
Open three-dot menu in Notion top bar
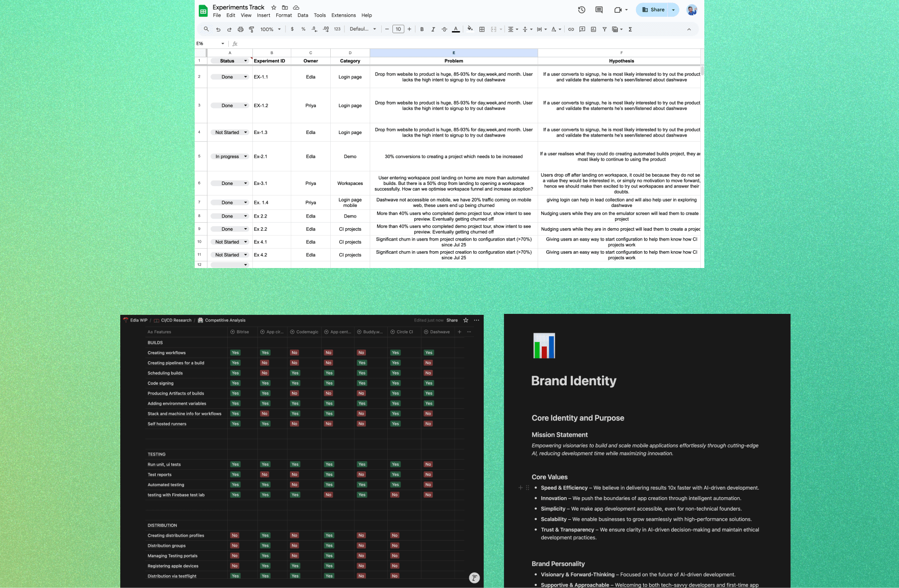click(477, 320)
